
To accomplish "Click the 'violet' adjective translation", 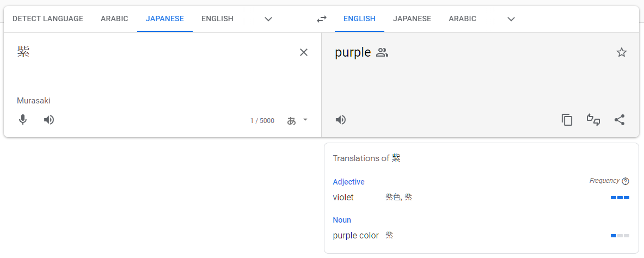I will [x=344, y=197].
